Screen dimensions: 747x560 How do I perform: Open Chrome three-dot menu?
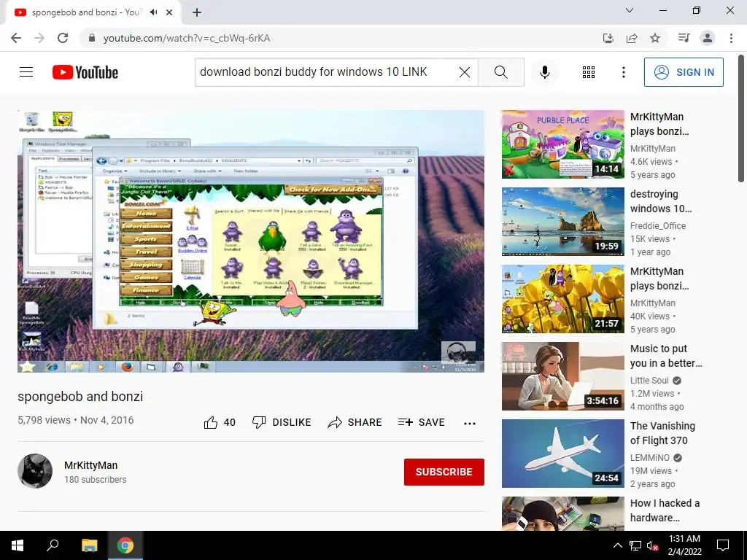click(731, 38)
